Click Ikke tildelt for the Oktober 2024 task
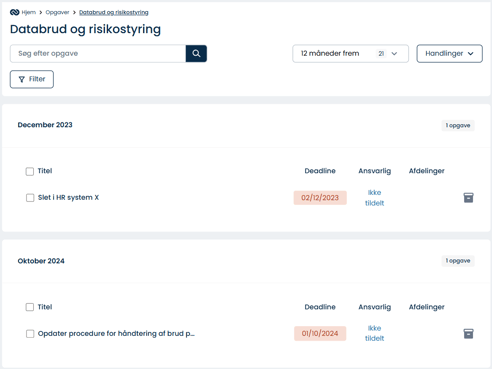Viewport: 492px width, 369px height. [x=374, y=333]
